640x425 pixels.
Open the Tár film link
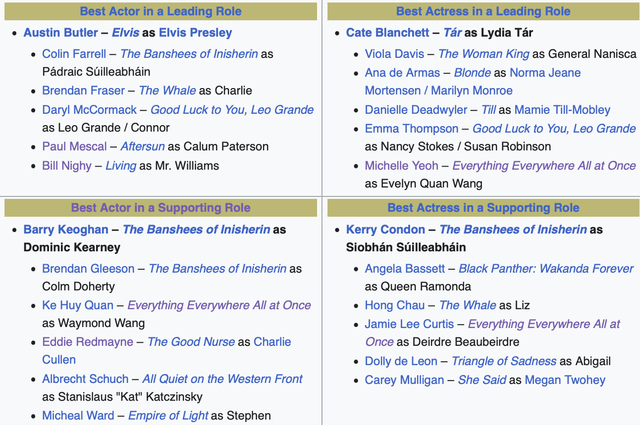point(452,33)
